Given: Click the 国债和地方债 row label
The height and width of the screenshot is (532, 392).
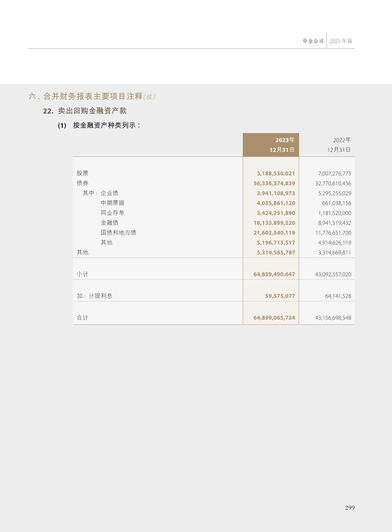Looking at the screenshot, I should 118,233.
